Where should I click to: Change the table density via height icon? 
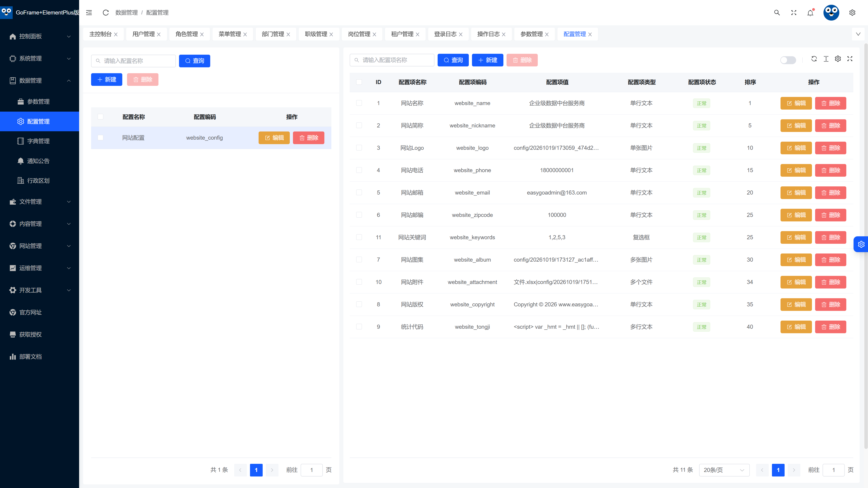(x=826, y=59)
